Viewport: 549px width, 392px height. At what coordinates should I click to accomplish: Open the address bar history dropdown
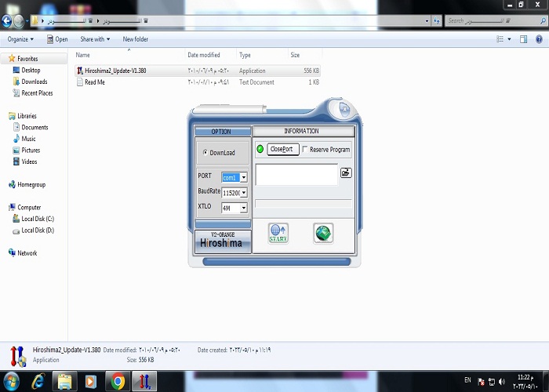[427, 21]
